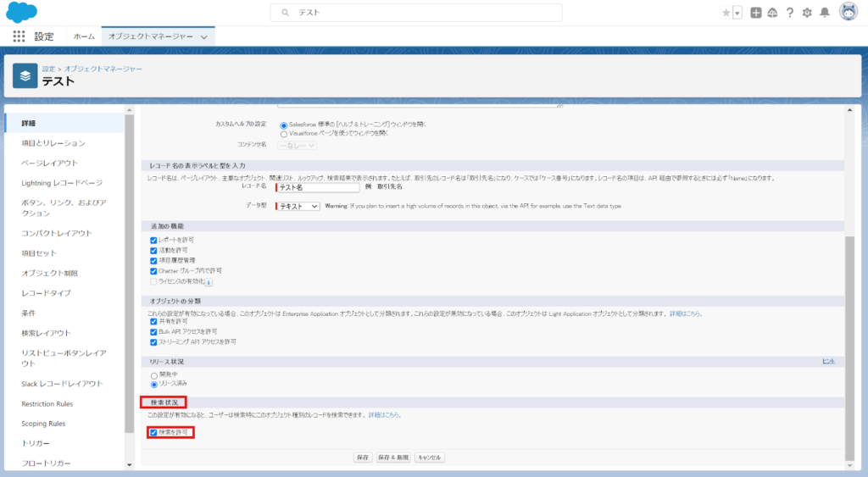Image resolution: width=868 pixels, height=477 pixels.
Task: Open the notifications bell
Action: [x=824, y=13]
